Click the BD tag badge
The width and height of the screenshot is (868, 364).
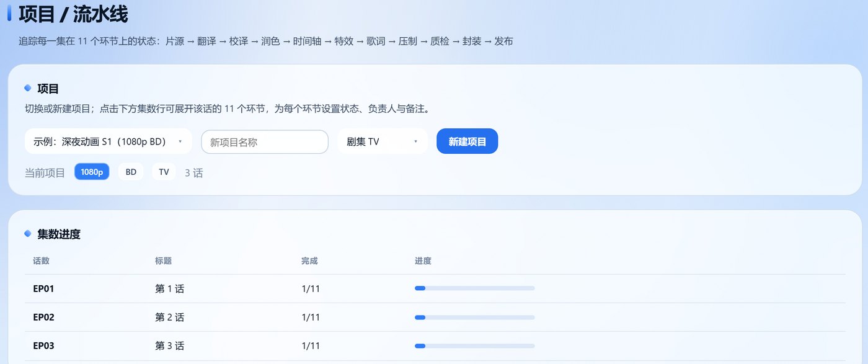click(131, 172)
